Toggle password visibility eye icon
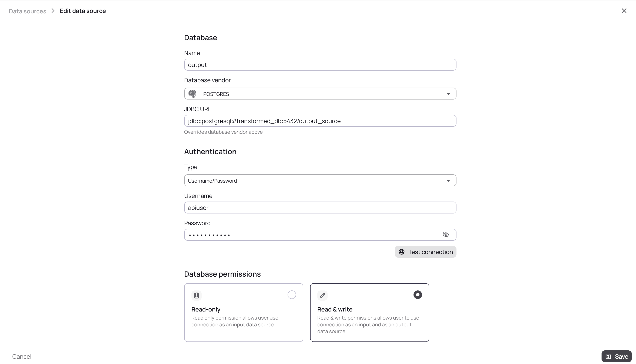This screenshot has height=364, width=636. point(446,235)
